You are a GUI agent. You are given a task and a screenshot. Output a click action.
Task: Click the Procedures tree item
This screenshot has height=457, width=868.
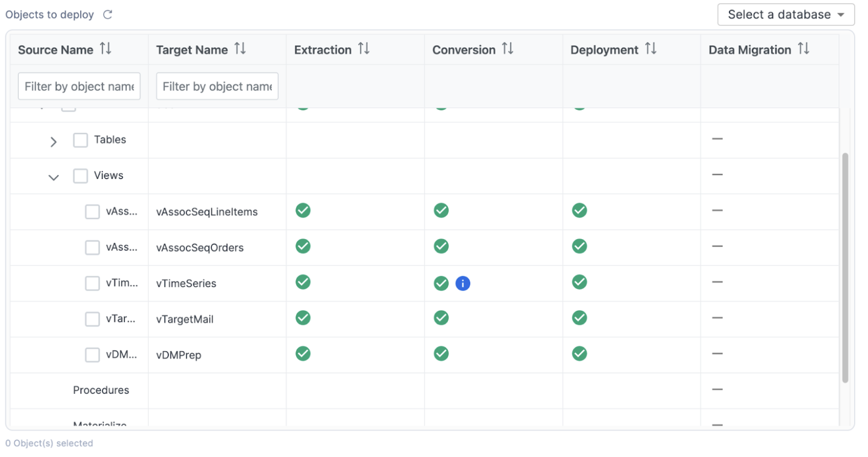click(x=101, y=390)
